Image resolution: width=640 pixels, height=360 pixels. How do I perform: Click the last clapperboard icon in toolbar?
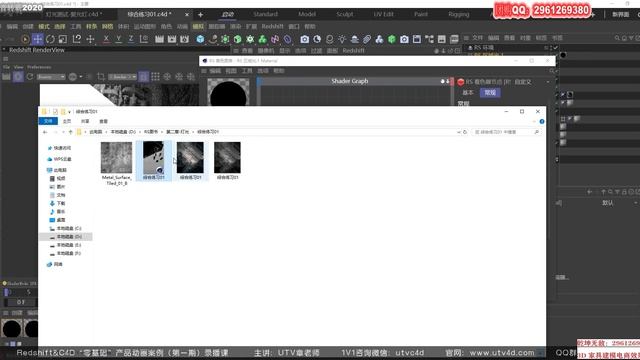pos(454,39)
